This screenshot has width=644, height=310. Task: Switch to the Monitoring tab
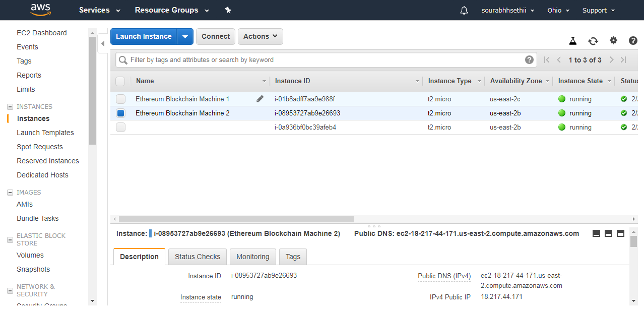click(252, 257)
